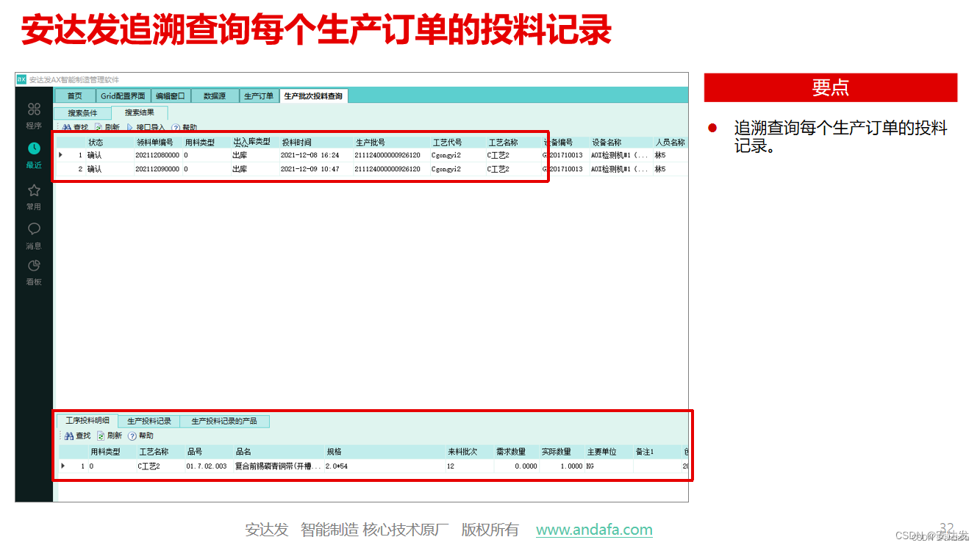Click the 帮助 icon in lower detail toolbar

(x=132, y=436)
